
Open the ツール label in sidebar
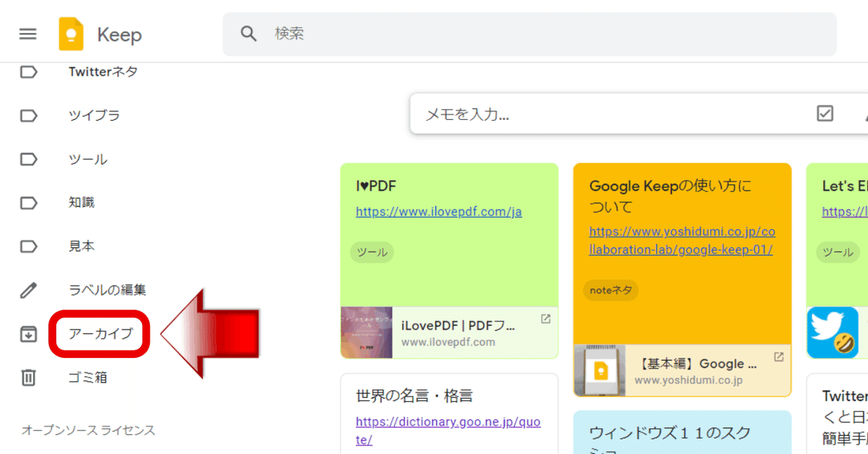88,159
